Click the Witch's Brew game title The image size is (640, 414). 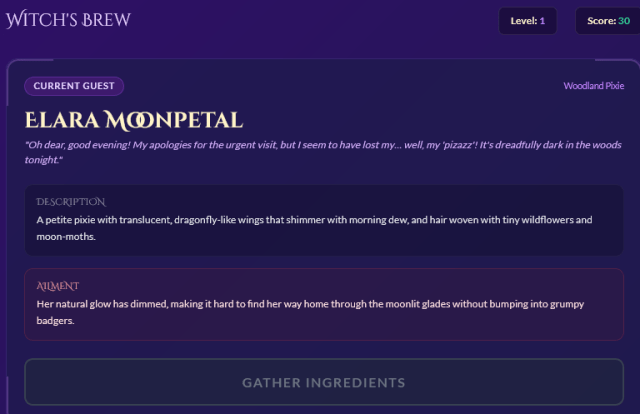click(x=68, y=20)
